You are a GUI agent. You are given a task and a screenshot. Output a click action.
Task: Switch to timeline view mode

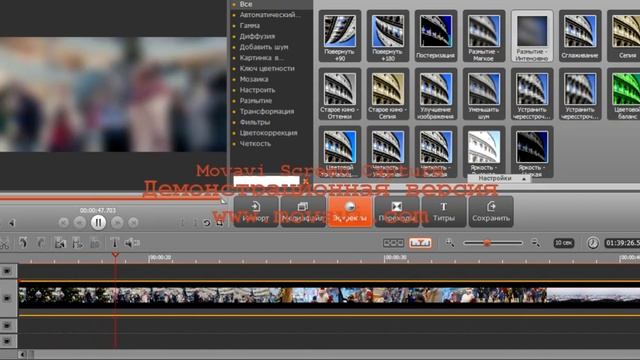click(420, 243)
